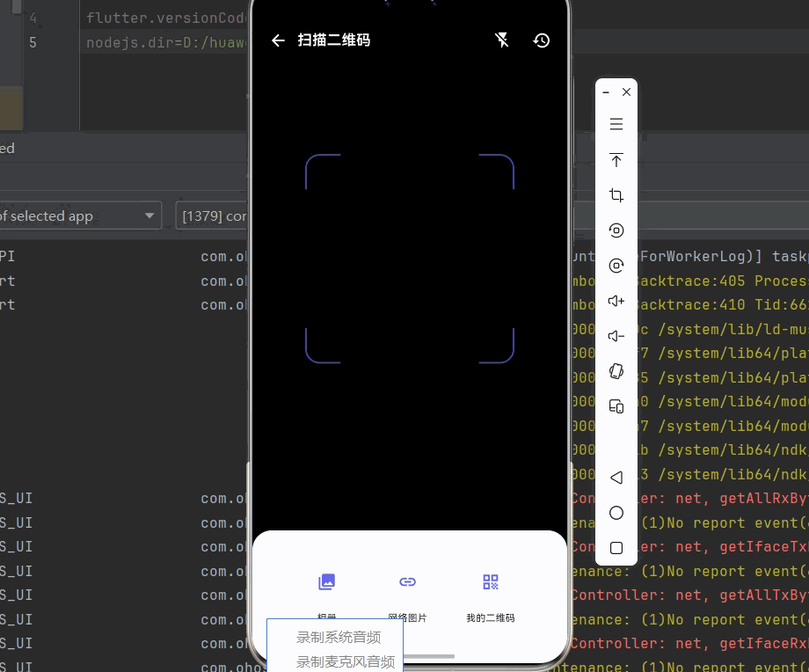The width and height of the screenshot is (809, 672).
Task: Click line number 5 in editor gutter
Action: point(33,42)
